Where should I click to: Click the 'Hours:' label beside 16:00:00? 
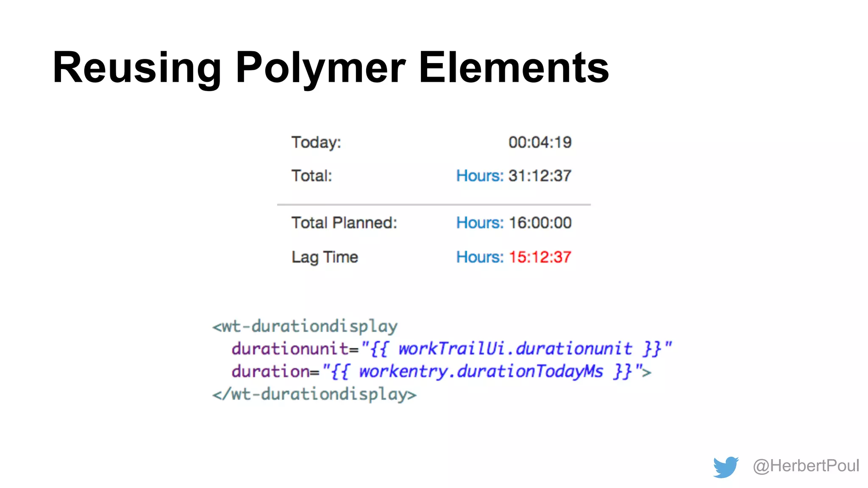[x=480, y=223]
